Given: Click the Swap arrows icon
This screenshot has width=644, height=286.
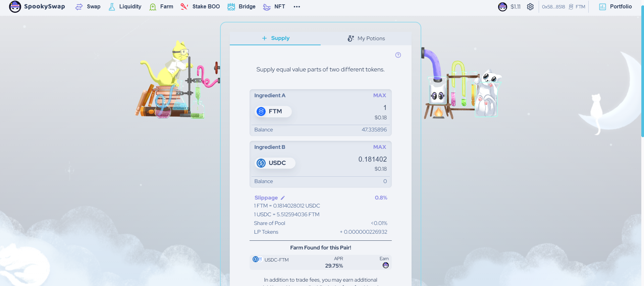Looking at the screenshot, I should [x=79, y=7].
